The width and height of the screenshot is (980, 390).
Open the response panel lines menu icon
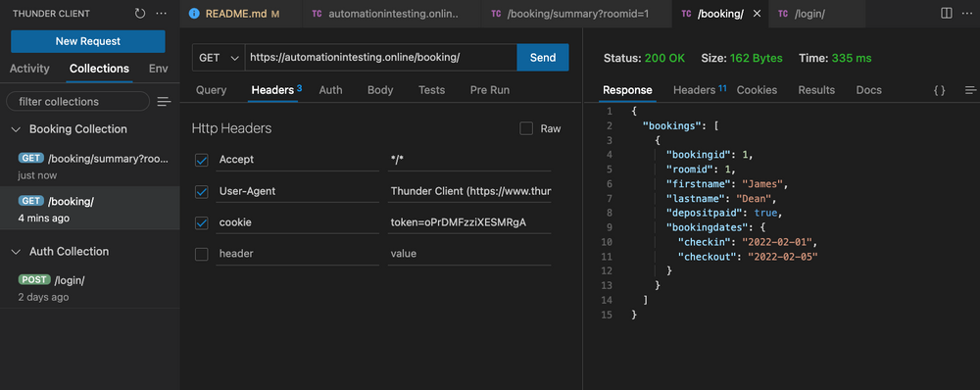coord(970,90)
